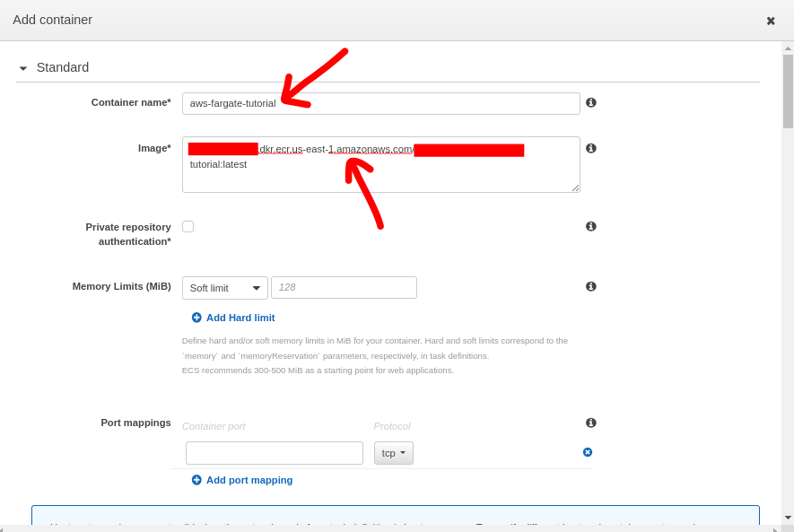Open the tcp protocol dropdown
Viewport: 794px width, 532px height.
393,453
